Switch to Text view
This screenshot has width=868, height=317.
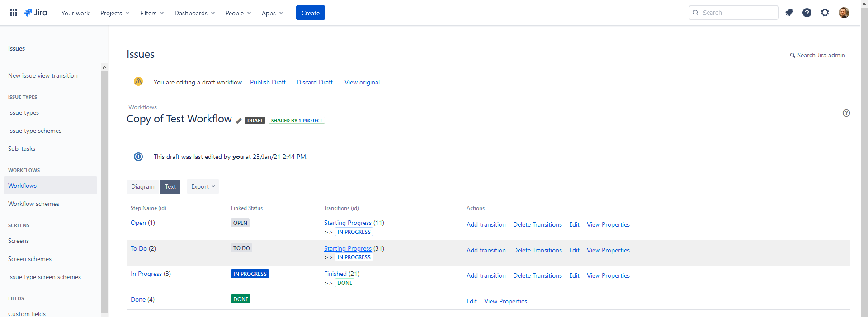[x=170, y=187]
